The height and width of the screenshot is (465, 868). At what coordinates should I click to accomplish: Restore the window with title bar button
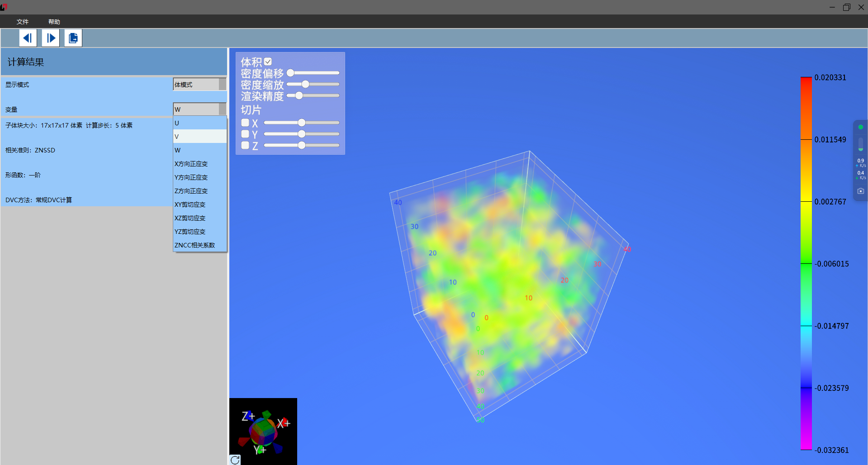[x=846, y=7]
